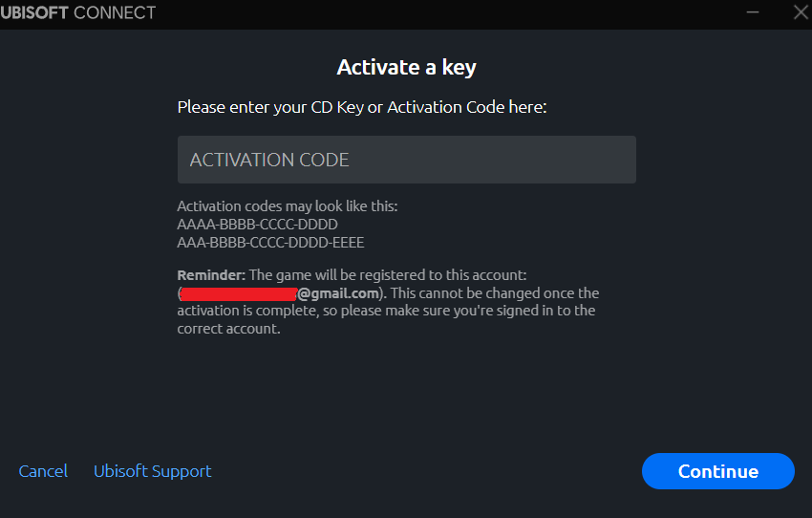Cancel the key activation

43,471
